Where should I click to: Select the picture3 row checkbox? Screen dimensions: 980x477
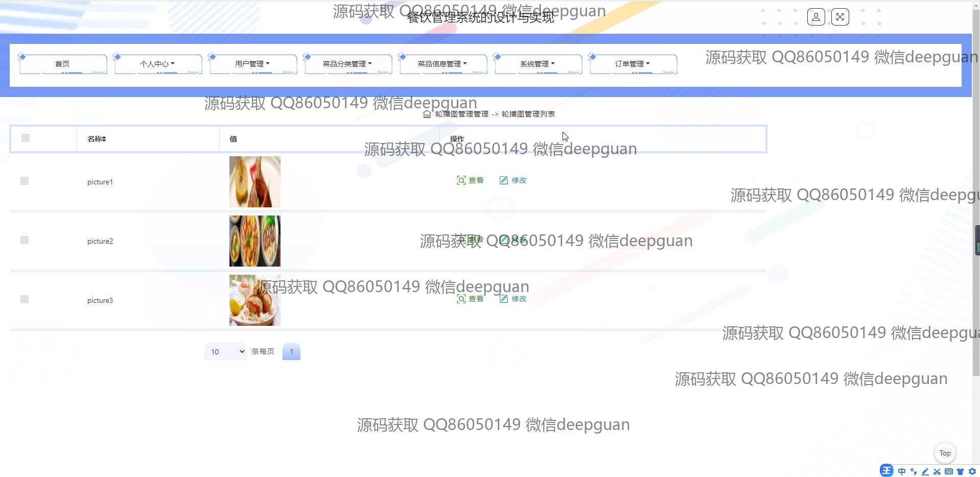click(25, 299)
